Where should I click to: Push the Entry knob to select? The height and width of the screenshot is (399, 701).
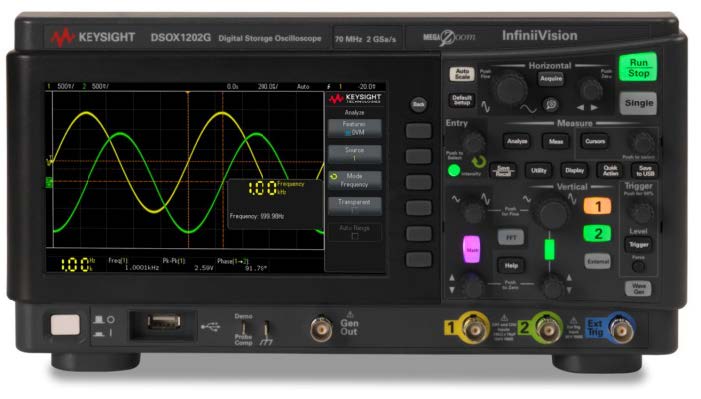click(x=473, y=143)
